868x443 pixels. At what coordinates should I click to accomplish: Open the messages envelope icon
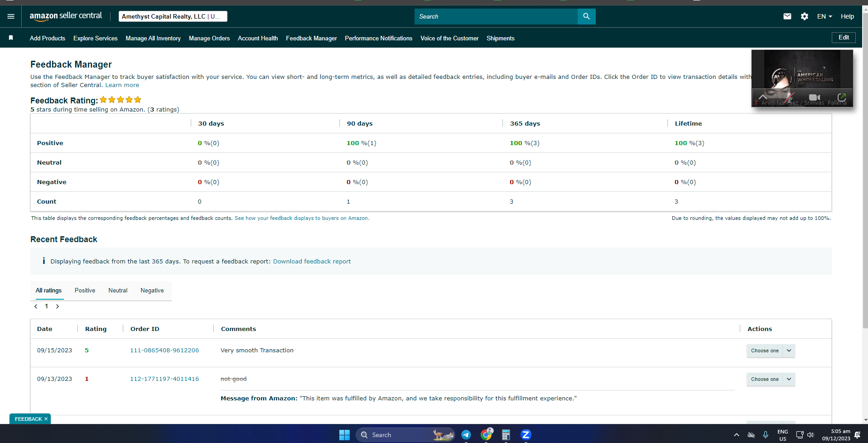coord(787,16)
